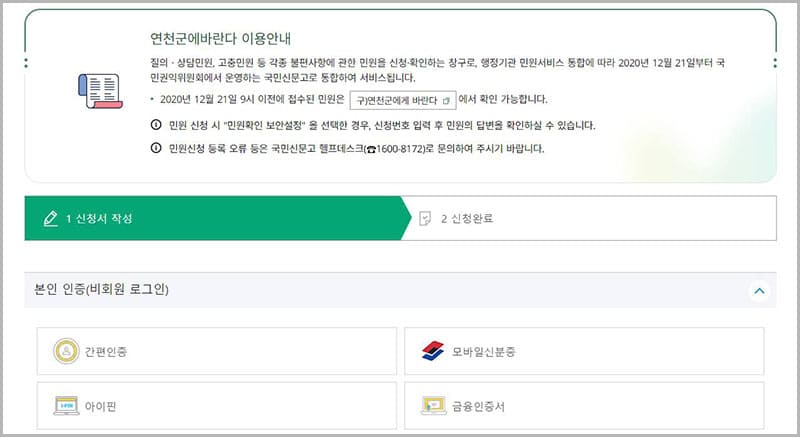Screen dimensions: 800x437
Task: Click the checklist document icon in step 2
Action: (x=425, y=219)
